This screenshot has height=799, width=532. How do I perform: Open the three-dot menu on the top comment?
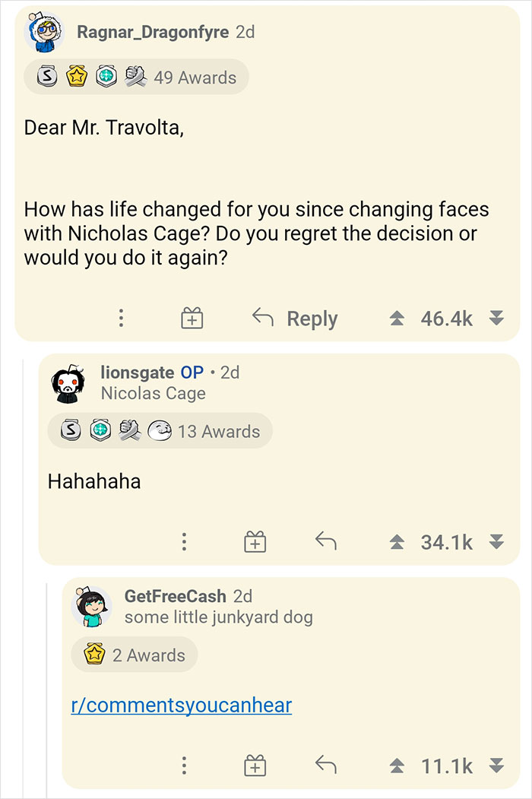(x=121, y=318)
